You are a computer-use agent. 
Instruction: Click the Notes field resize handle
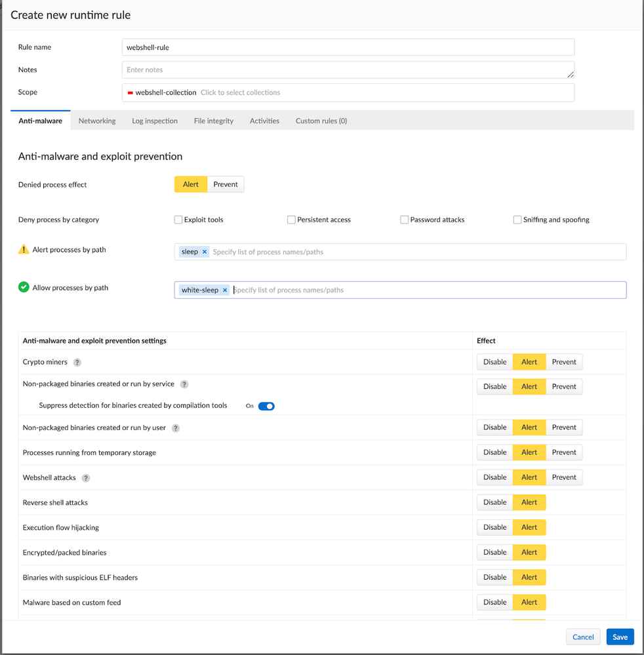point(570,74)
